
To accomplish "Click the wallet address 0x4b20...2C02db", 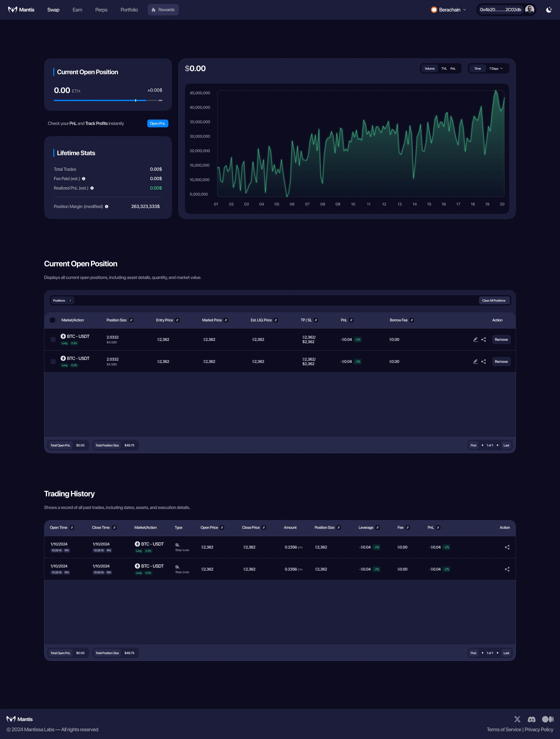I will pyautogui.click(x=500, y=10).
